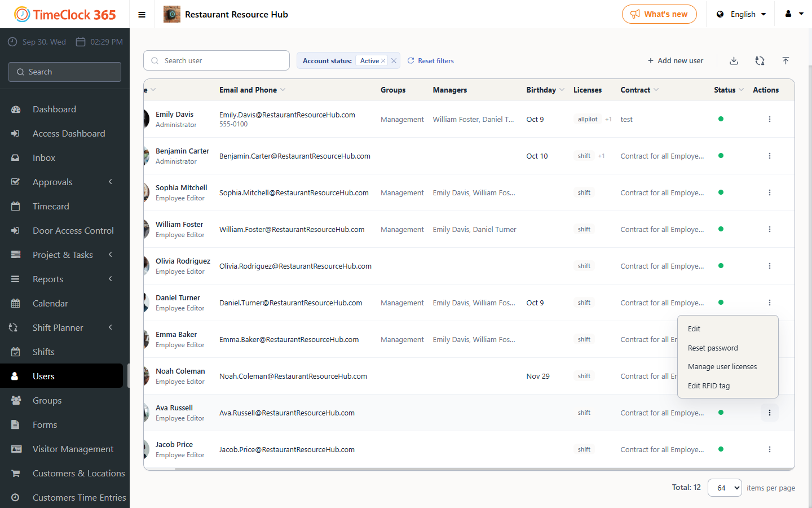Open actions menu for Jacob Price

click(x=769, y=449)
